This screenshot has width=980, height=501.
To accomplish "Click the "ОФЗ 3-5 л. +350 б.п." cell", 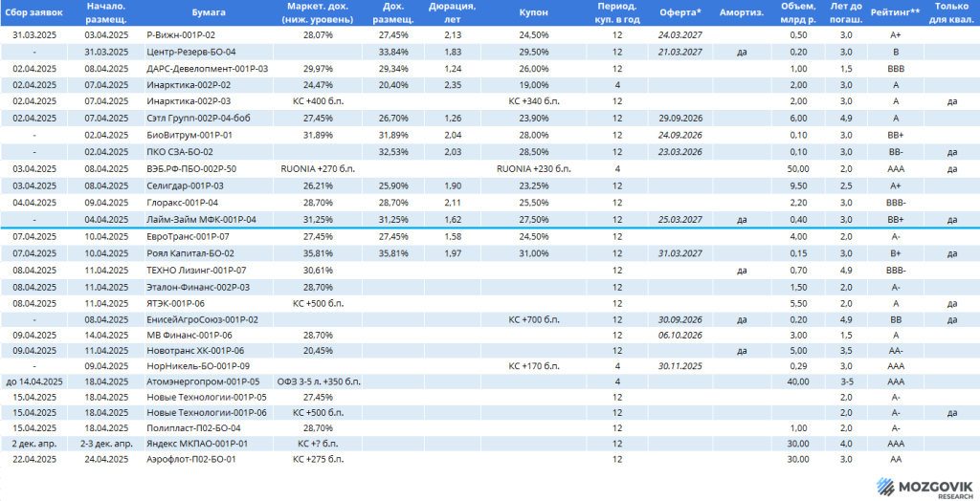I will 318,381.
